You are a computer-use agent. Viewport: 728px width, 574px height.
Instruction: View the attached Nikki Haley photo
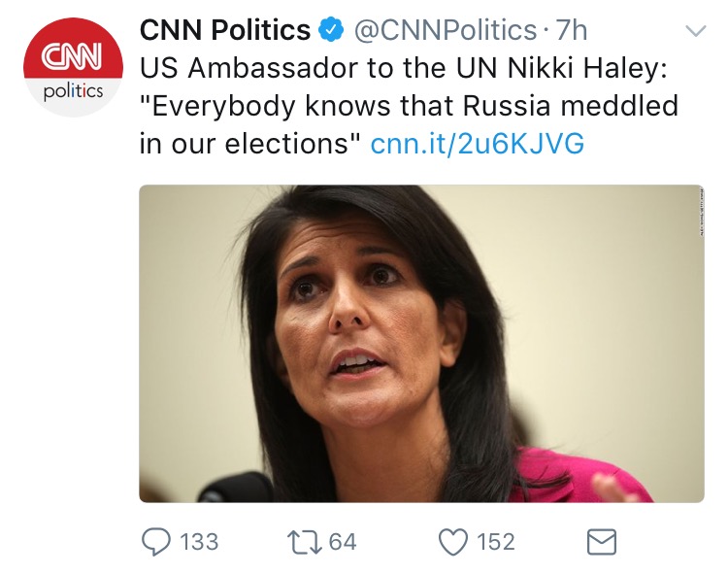click(421, 344)
